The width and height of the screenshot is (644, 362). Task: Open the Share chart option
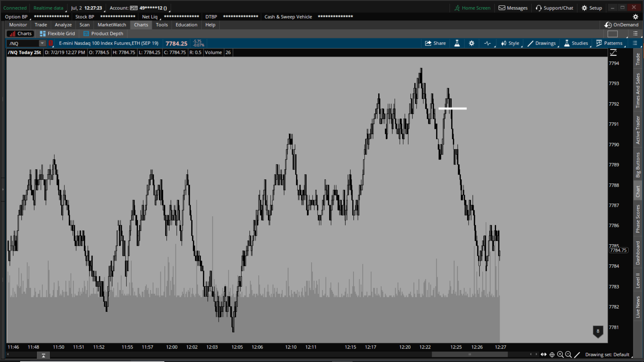435,43
